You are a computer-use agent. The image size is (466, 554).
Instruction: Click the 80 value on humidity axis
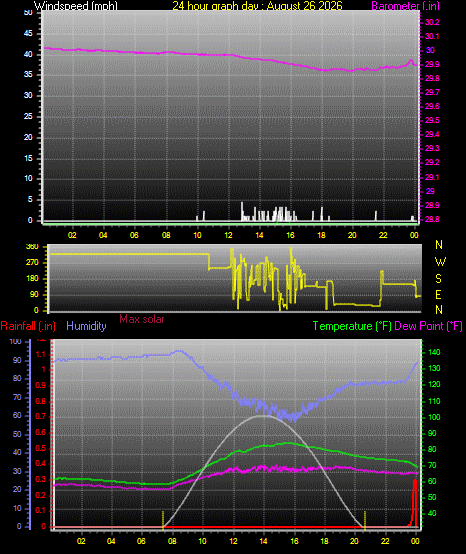point(17,379)
